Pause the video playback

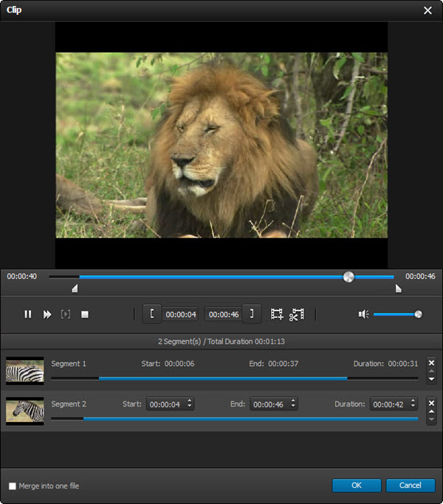(28, 314)
